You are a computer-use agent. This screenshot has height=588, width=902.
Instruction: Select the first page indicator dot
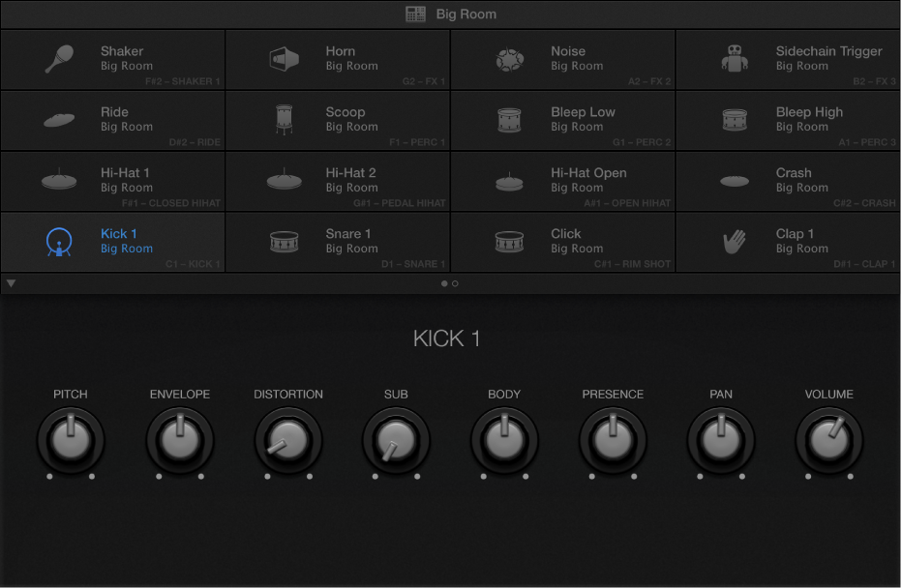click(443, 283)
